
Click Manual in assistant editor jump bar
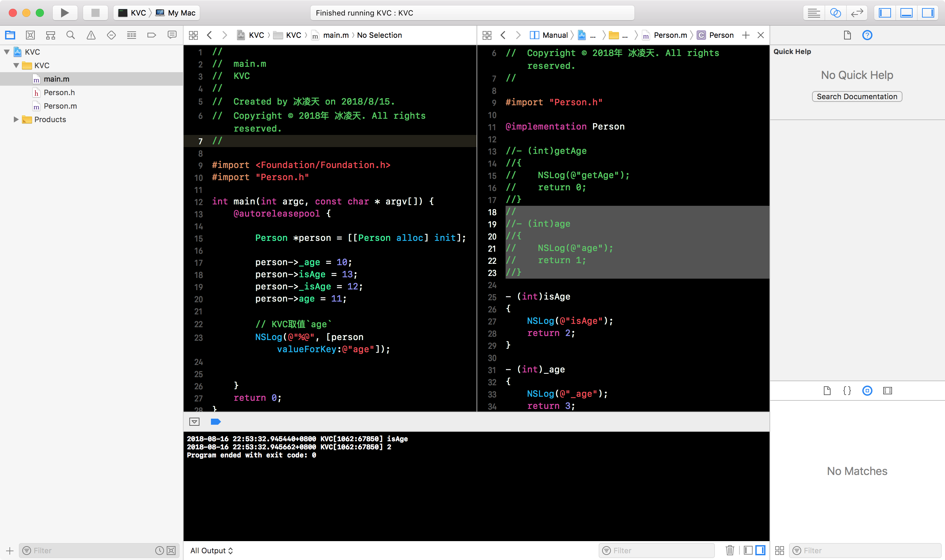(x=555, y=35)
